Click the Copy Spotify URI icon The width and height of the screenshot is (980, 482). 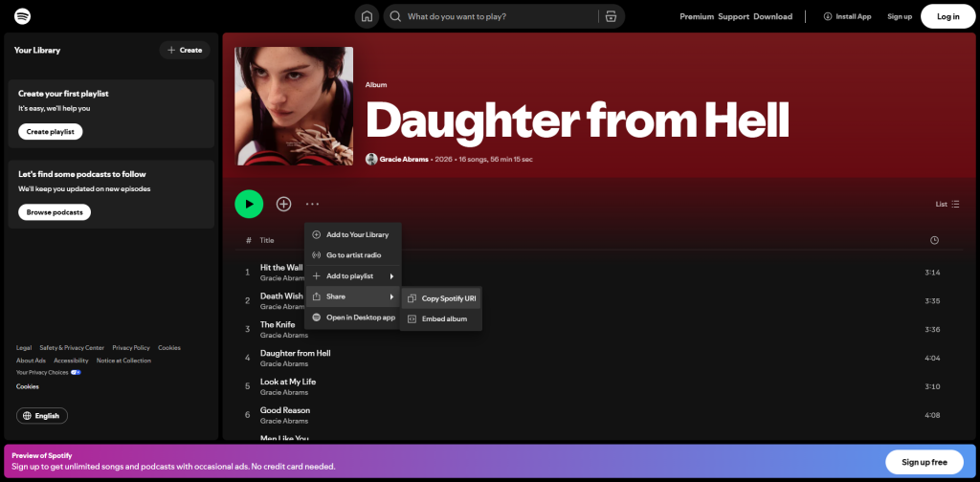point(412,298)
